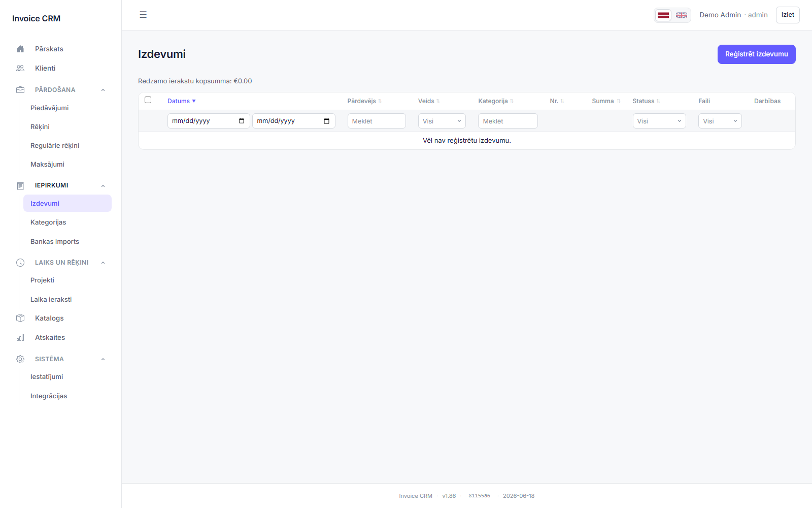Viewport: 812px width, 508px height.
Task: Open calendar picker of first date field
Action: 242,121
